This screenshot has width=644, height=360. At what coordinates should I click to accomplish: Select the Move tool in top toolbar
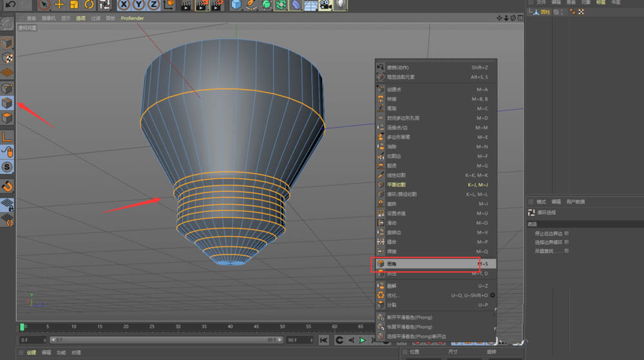click(x=59, y=5)
